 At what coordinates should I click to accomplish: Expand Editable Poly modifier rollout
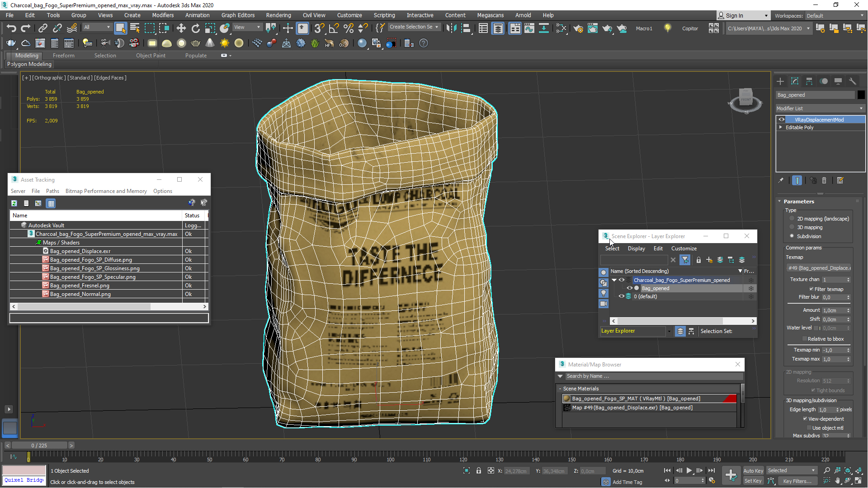782,127
